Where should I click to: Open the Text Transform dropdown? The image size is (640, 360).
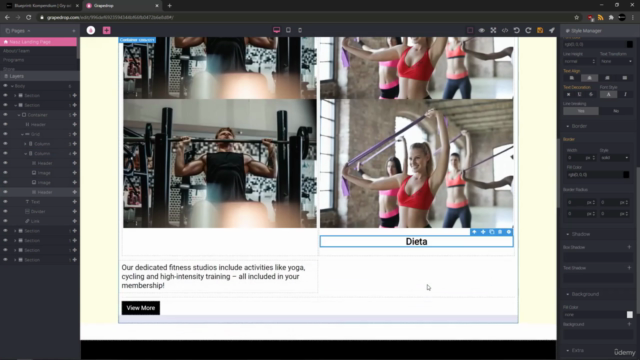tap(616, 61)
